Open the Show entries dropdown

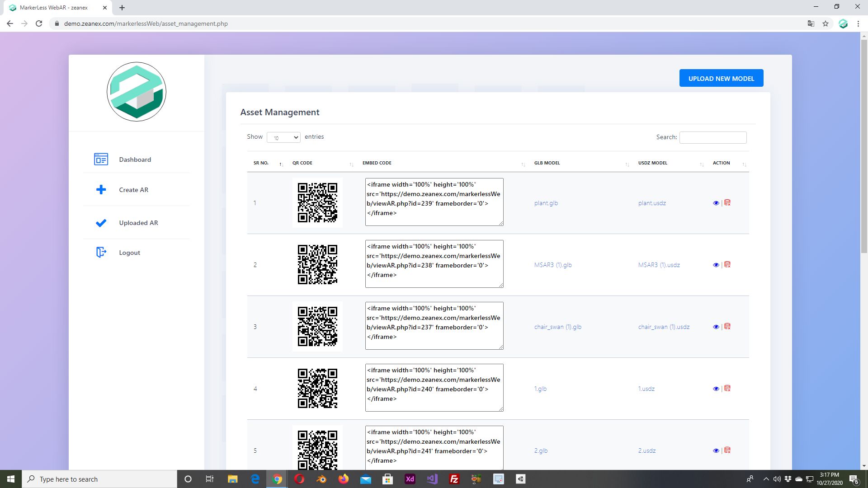coord(283,137)
